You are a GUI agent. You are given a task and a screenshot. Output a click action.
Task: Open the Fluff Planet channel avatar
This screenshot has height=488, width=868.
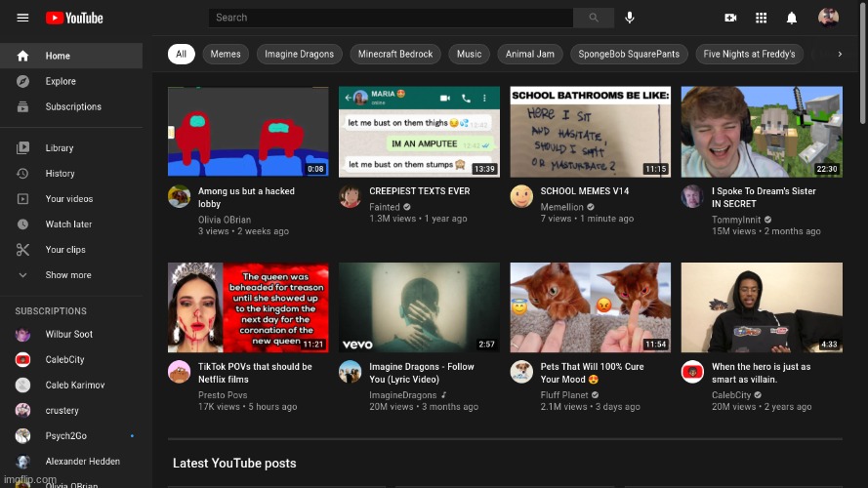[521, 372]
